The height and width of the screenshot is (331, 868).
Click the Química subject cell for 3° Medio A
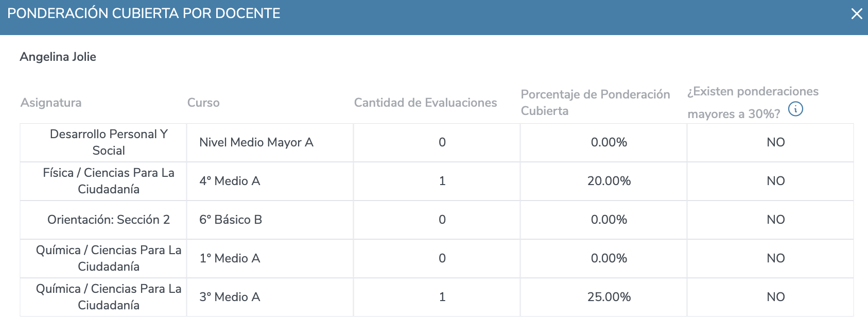pos(109,297)
